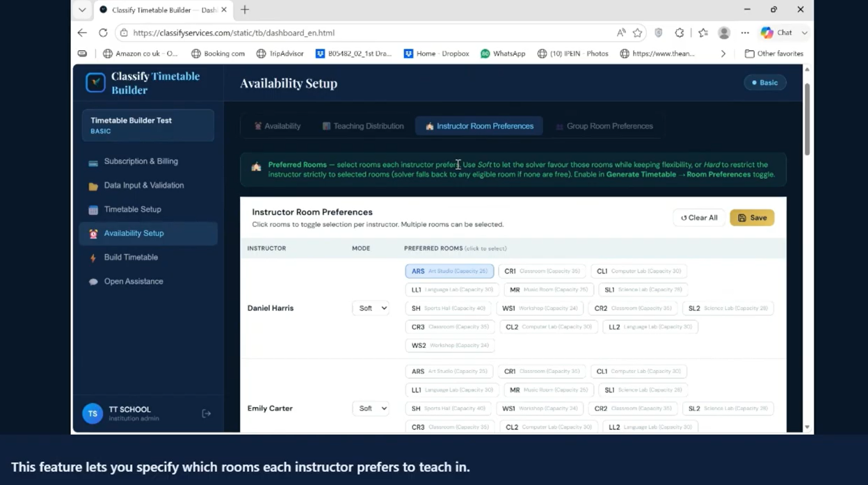Open Copilot Chat in browser toolbar

tap(777, 33)
